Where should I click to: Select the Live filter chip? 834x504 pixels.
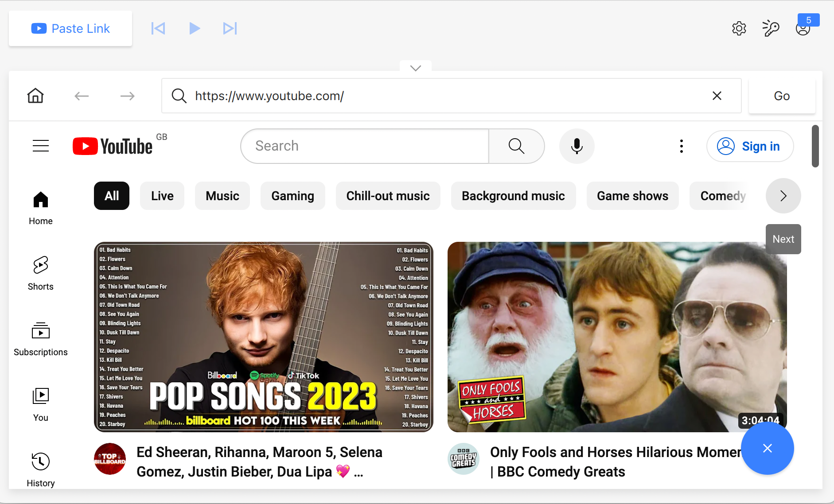[162, 196]
